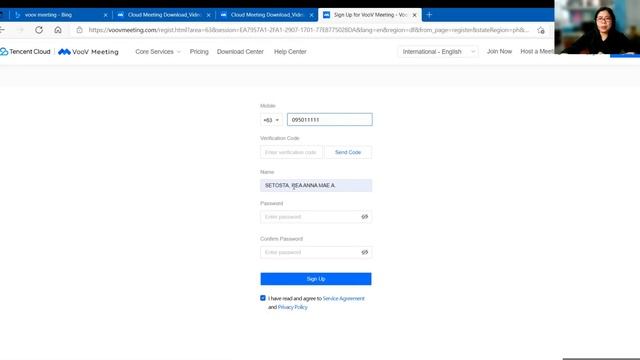
Task: Open the Pricing page
Action: [199, 51]
